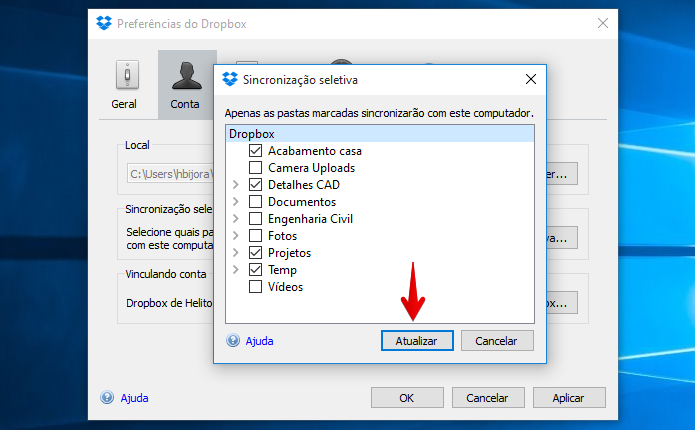
Task: Expand the Engenharia Civil folder arrow
Action: [236, 219]
